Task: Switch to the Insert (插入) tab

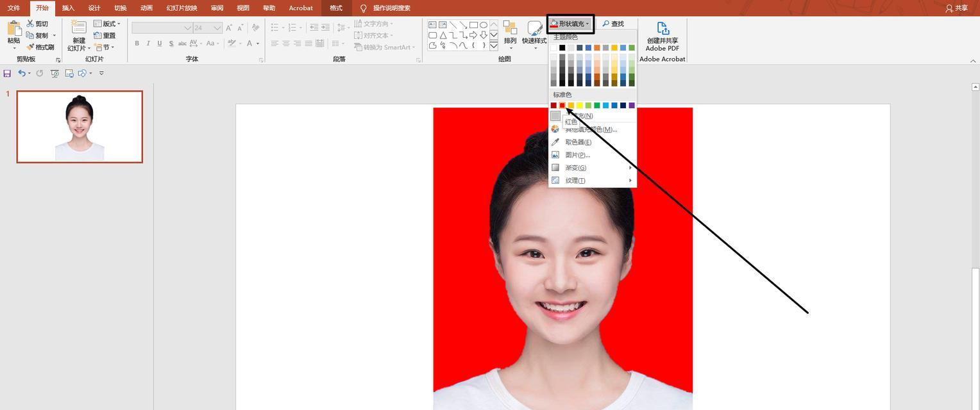Action: coord(68,8)
